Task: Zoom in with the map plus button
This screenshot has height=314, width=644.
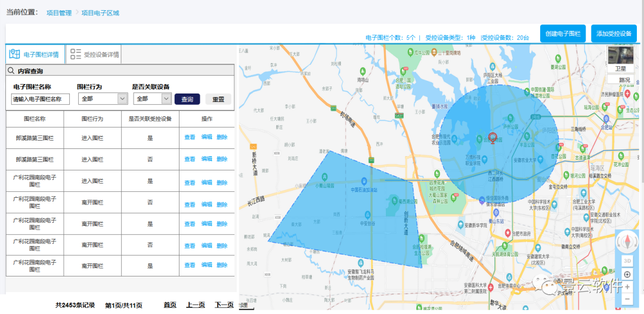Action: click(627, 287)
